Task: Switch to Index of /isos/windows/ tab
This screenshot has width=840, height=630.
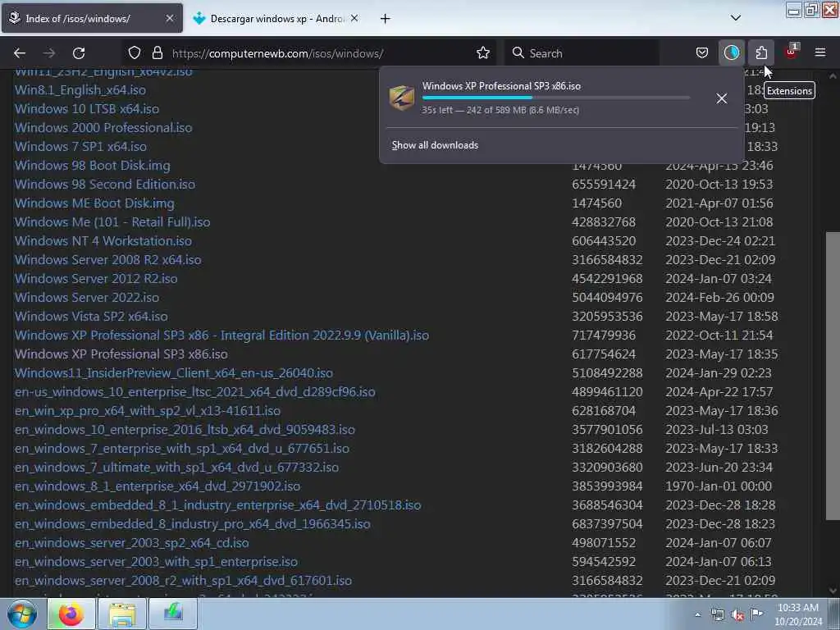Action: (92, 18)
